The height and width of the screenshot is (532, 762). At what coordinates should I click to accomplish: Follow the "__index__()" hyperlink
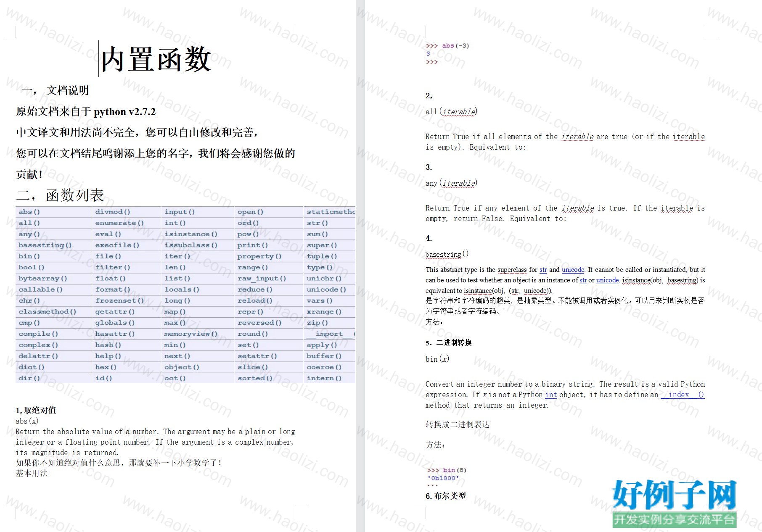tap(683, 395)
